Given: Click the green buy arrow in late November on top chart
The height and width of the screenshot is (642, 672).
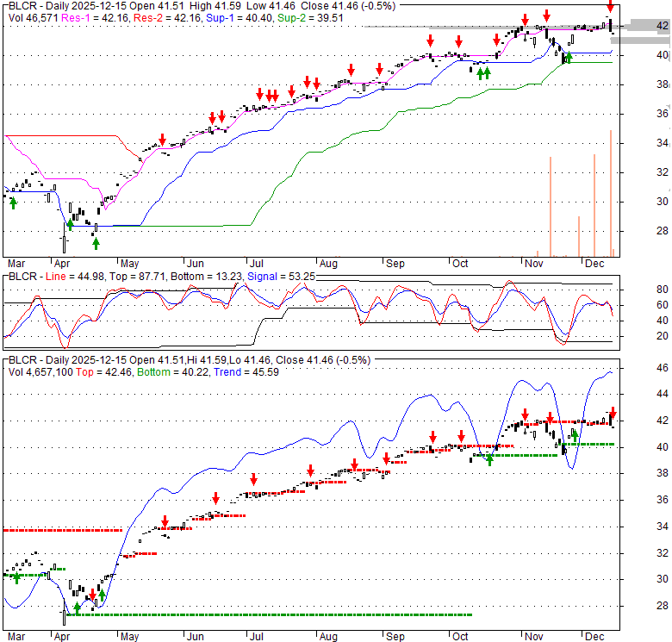Looking at the screenshot, I should [568, 58].
